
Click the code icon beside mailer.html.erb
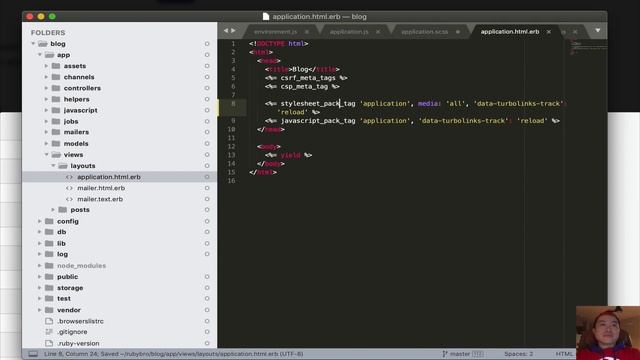click(69, 188)
